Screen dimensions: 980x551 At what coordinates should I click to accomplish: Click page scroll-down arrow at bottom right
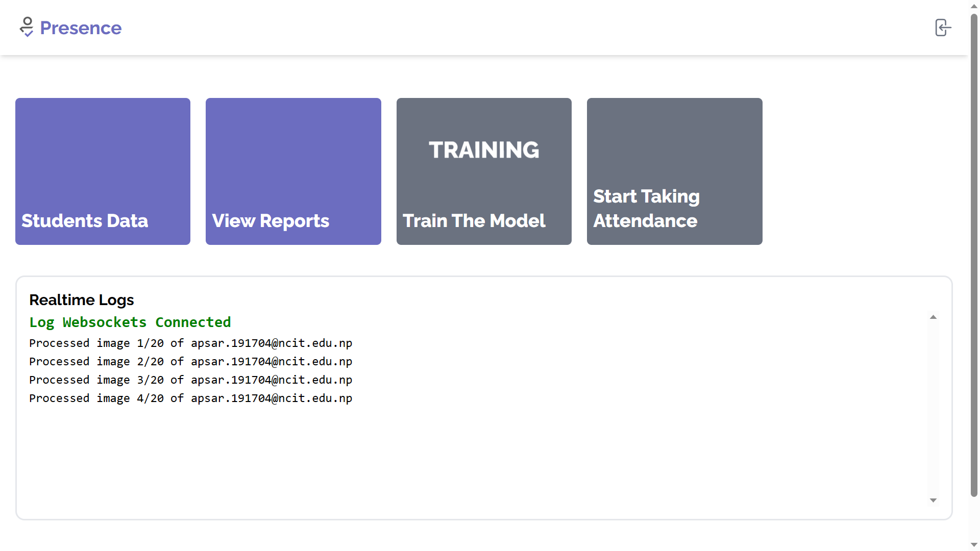pos(974,545)
